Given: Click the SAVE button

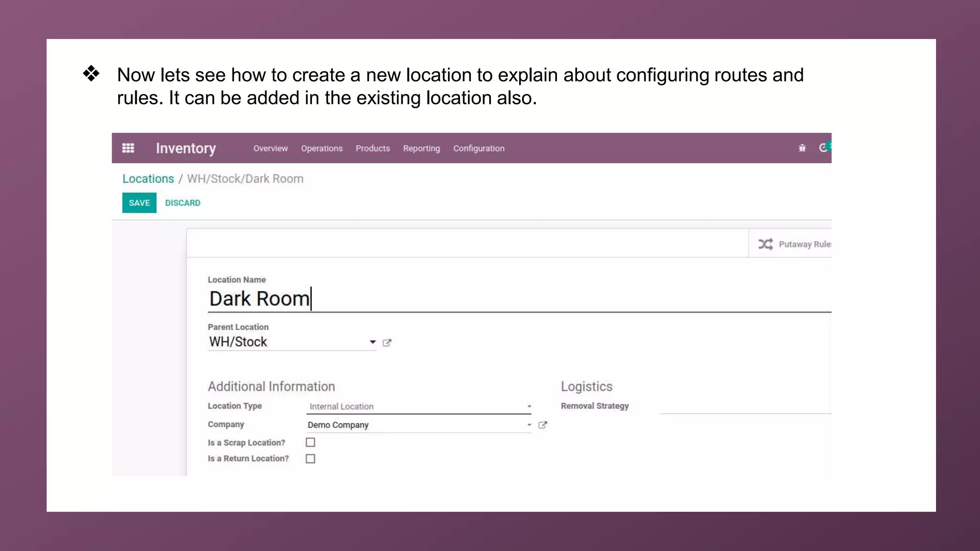Looking at the screenshot, I should (139, 203).
